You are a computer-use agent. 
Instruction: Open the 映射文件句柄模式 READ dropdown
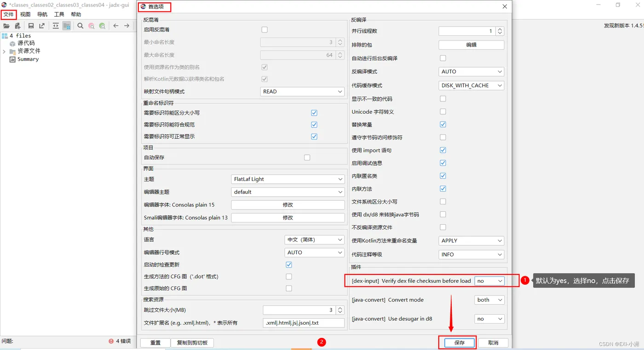click(x=302, y=92)
